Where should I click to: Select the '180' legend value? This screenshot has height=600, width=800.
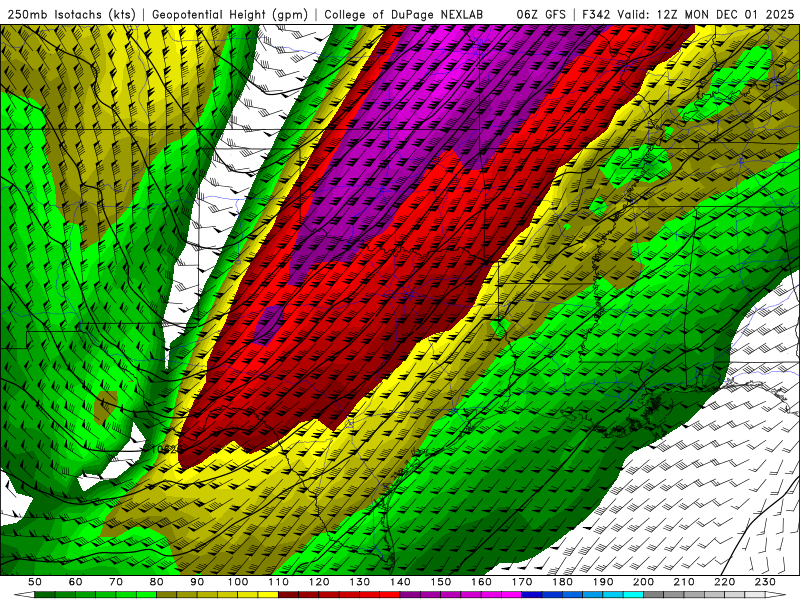pos(562,582)
